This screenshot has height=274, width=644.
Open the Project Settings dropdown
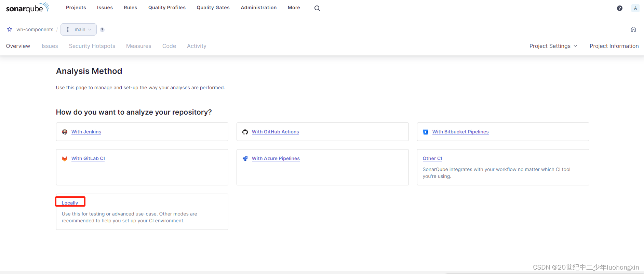pyautogui.click(x=553, y=46)
